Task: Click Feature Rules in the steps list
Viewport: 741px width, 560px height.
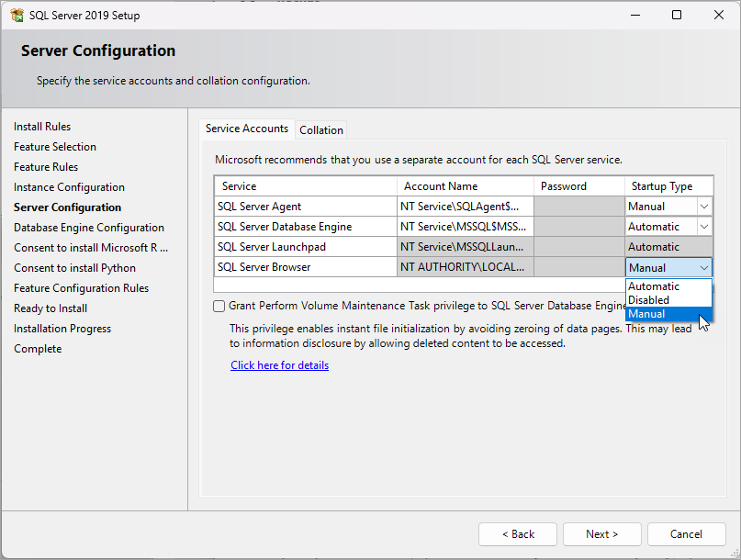Action: pos(46,167)
